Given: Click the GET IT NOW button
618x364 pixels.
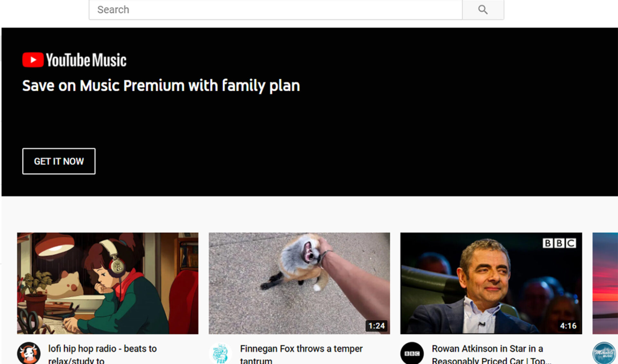Looking at the screenshot, I should [59, 161].
